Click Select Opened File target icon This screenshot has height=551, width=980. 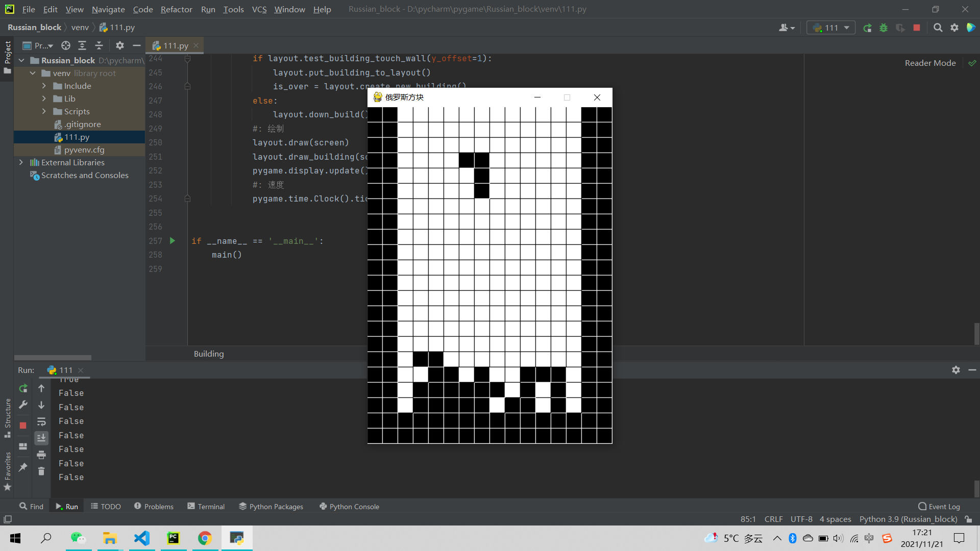[66, 45]
